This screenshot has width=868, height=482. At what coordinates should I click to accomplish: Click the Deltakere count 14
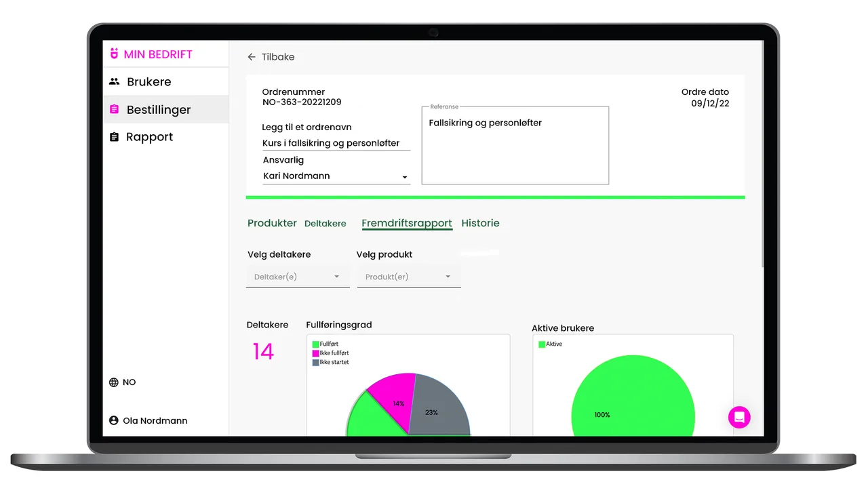pos(263,351)
